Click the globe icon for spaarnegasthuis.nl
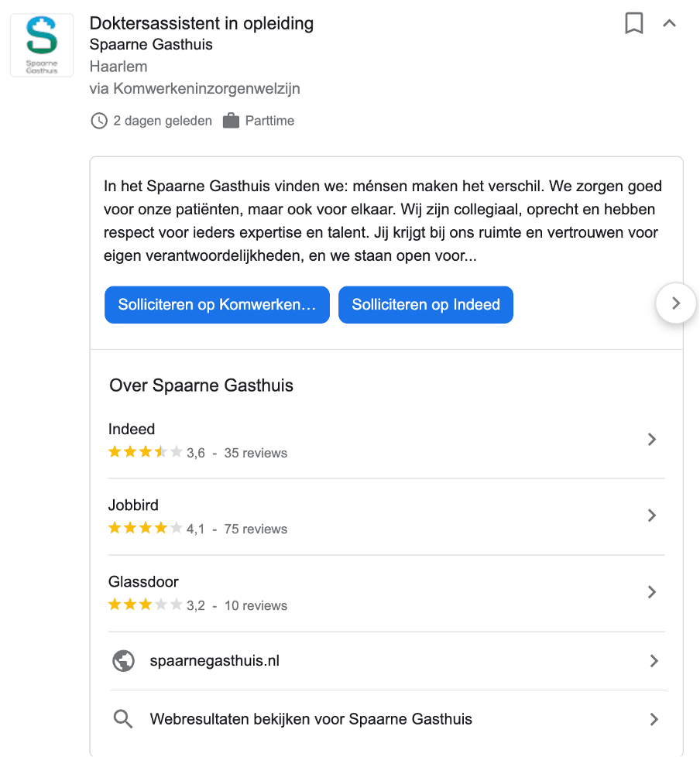Screen dimensions: 700x757 pos(124,661)
